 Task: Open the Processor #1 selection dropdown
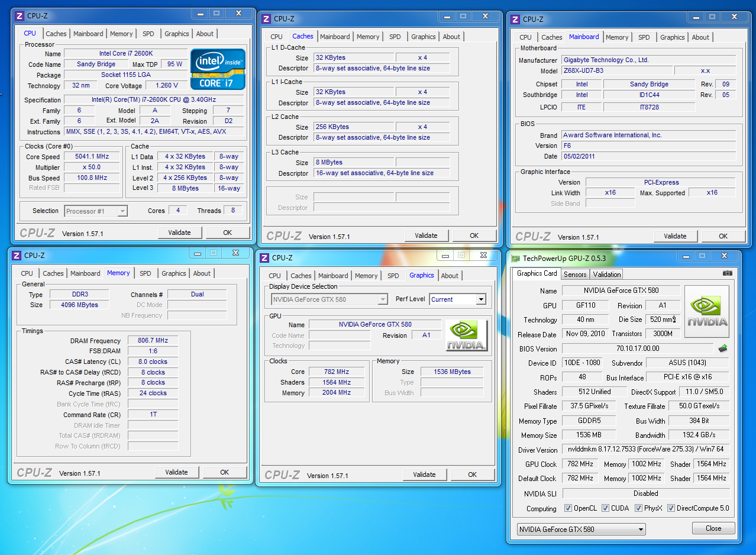pyautogui.click(x=96, y=211)
